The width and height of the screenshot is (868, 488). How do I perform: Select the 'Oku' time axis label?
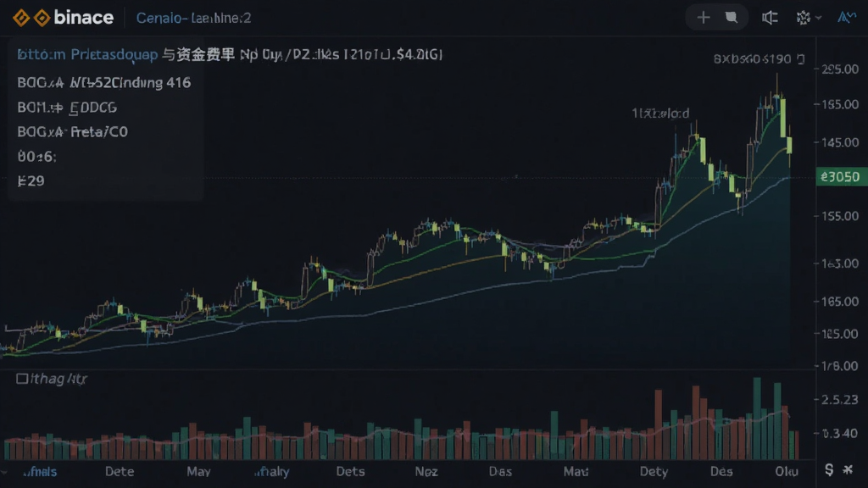(786, 472)
